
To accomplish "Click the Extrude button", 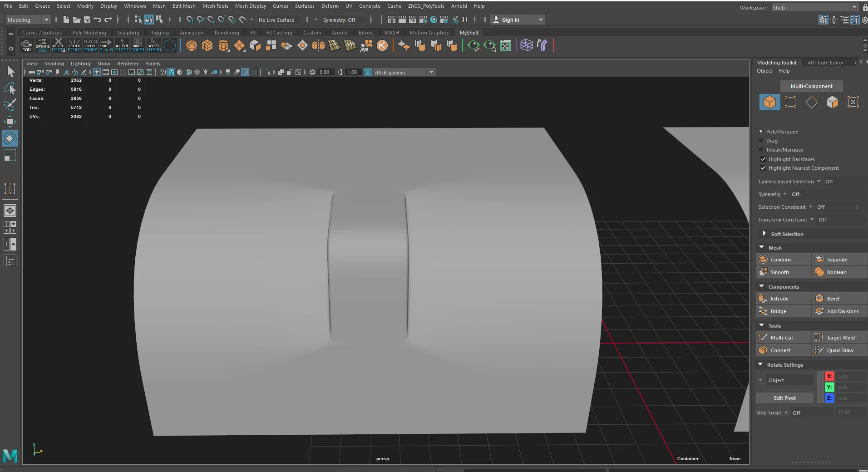I will (784, 299).
